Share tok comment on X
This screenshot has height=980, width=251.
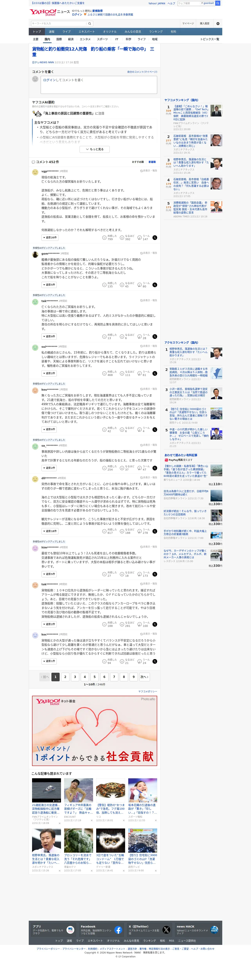(154, 625)
